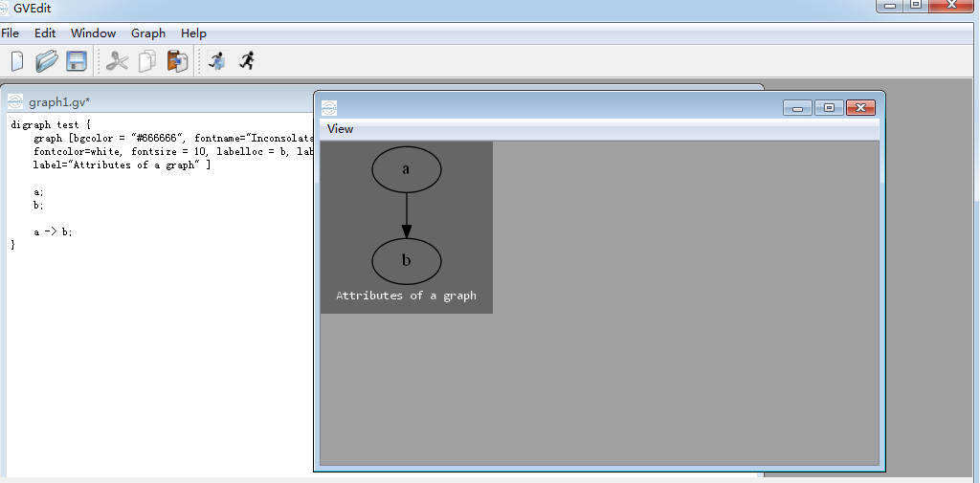980x483 pixels.
Task: Click the Paste clipboard icon
Action: coord(177,60)
